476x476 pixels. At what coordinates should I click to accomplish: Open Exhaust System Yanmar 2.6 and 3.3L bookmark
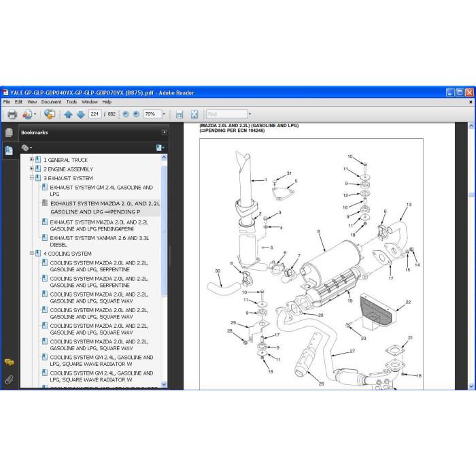(99, 241)
